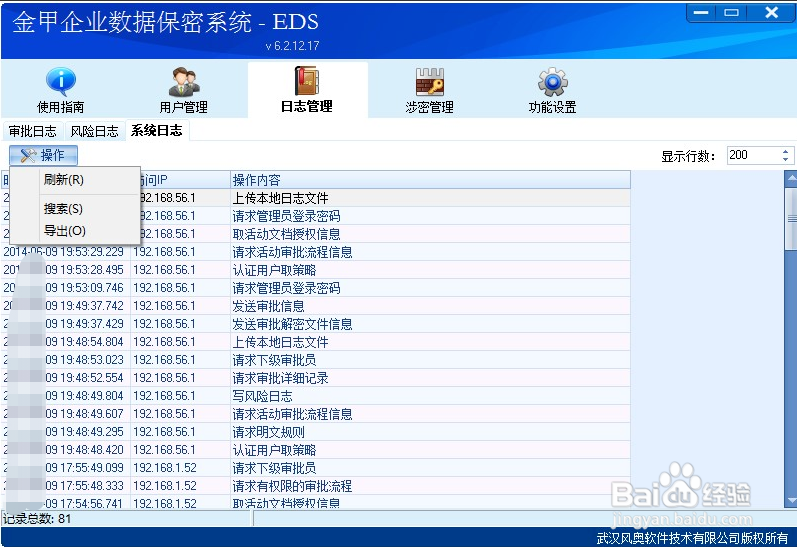Click IP 192.168.56.1 at 19:49:37.742
The width and height of the screenshot is (797, 547).
(164, 306)
